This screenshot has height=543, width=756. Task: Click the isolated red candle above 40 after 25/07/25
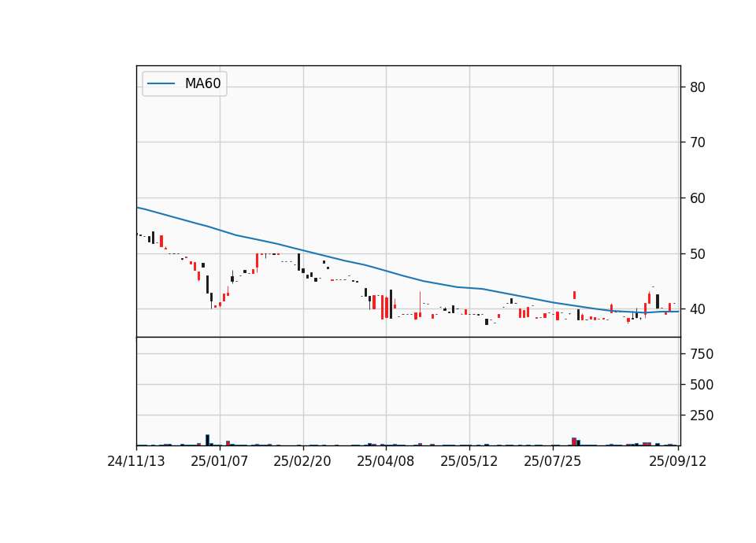click(574, 295)
